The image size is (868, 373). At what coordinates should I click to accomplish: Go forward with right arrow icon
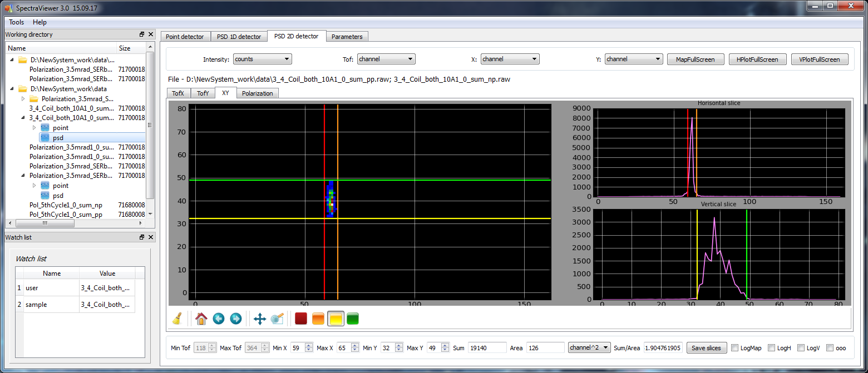pos(236,319)
